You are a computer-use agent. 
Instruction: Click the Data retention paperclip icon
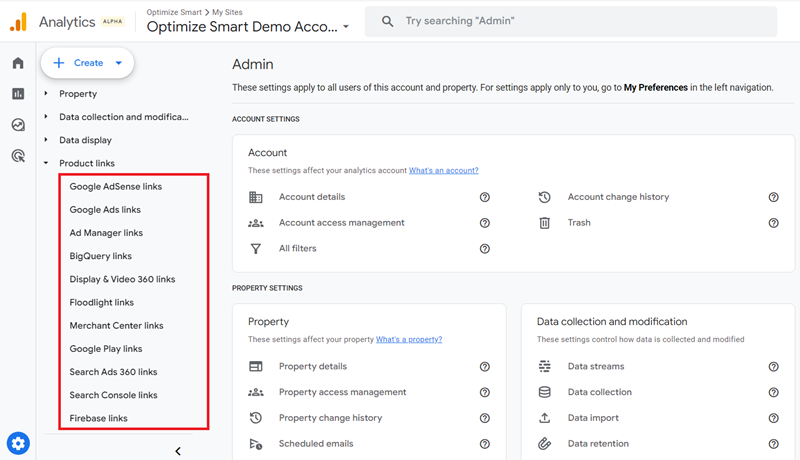(544, 444)
